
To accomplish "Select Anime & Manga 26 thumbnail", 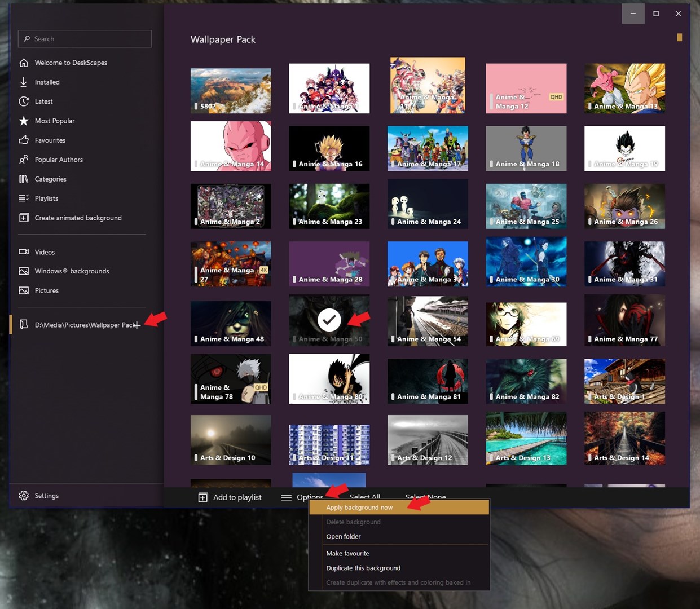I will click(x=624, y=206).
